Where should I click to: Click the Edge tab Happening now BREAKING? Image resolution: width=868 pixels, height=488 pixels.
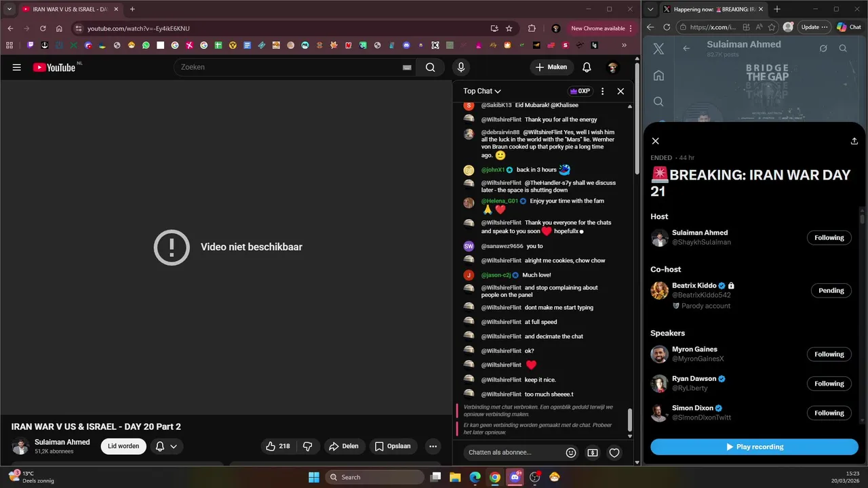[714, 9]
